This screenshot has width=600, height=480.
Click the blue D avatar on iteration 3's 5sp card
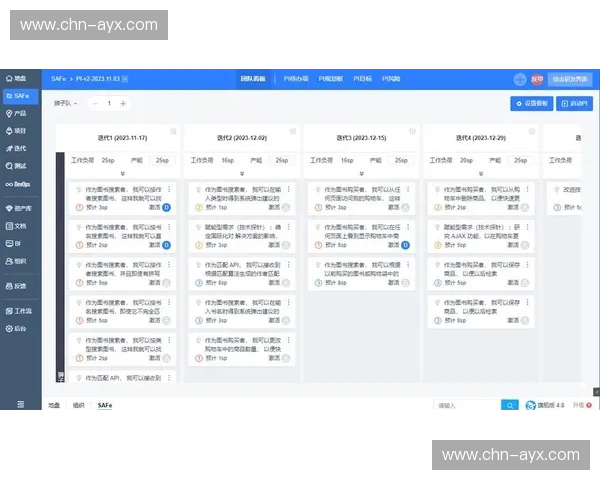coord(405,245)
